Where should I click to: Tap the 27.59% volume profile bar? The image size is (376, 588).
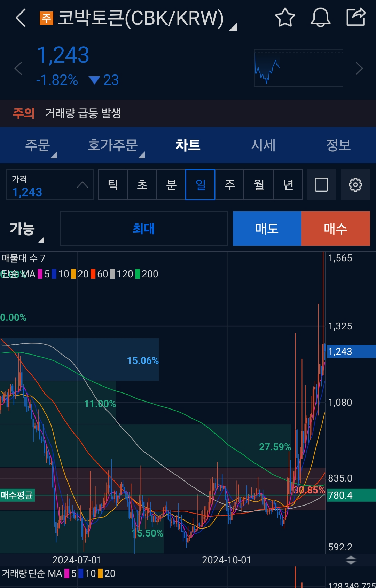(x=146, y=446)
